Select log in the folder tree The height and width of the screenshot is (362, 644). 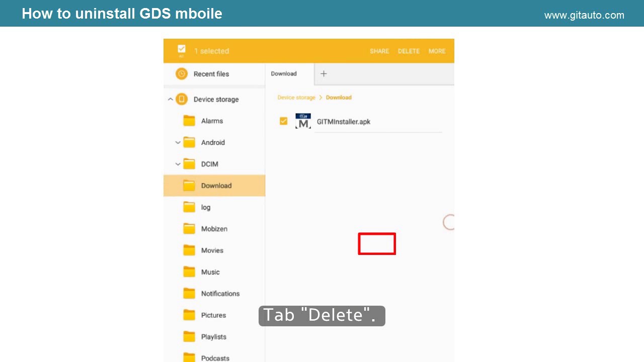click(x=206, y=208)
